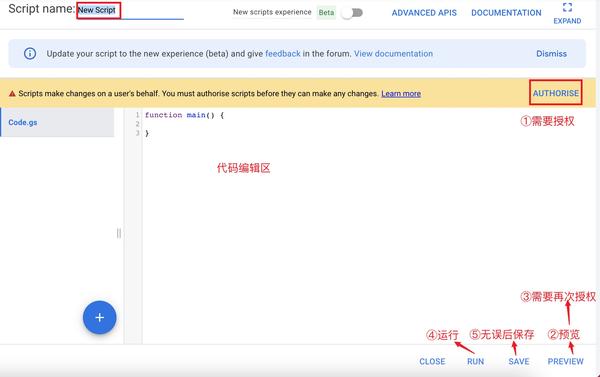Click the EXPAND fullscreen icon

(x=567, y=7)
